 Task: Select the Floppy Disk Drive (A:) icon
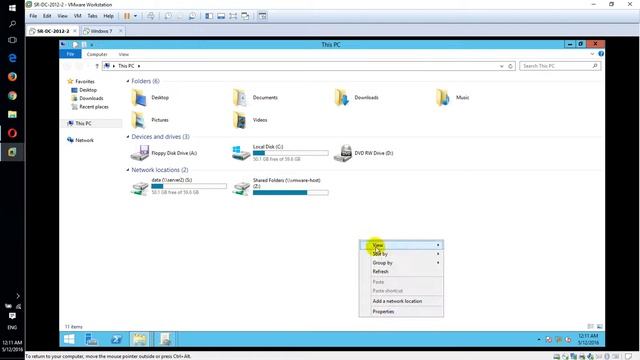140,153
